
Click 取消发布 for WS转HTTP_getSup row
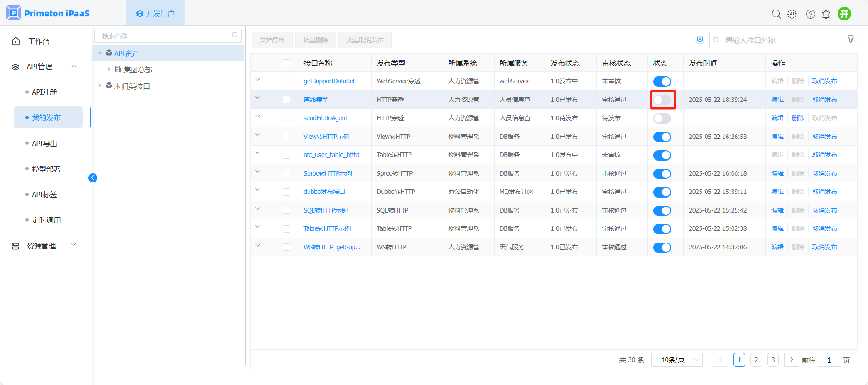click(824, 247)
